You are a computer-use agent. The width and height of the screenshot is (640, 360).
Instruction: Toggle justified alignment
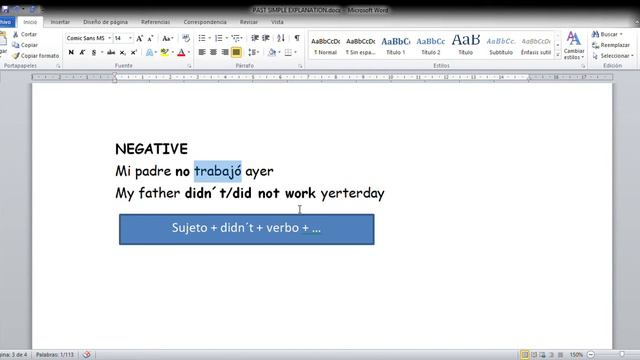point(236,52)
